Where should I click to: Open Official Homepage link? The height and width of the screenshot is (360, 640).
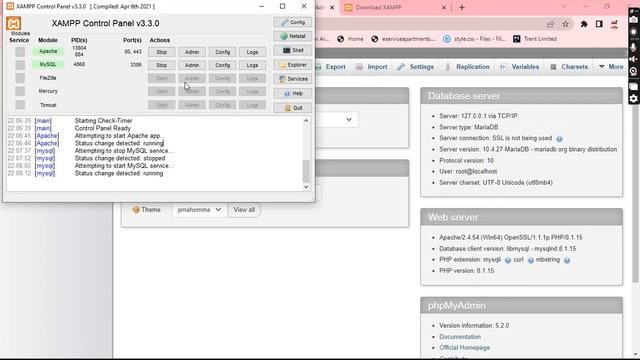[464, 348]
